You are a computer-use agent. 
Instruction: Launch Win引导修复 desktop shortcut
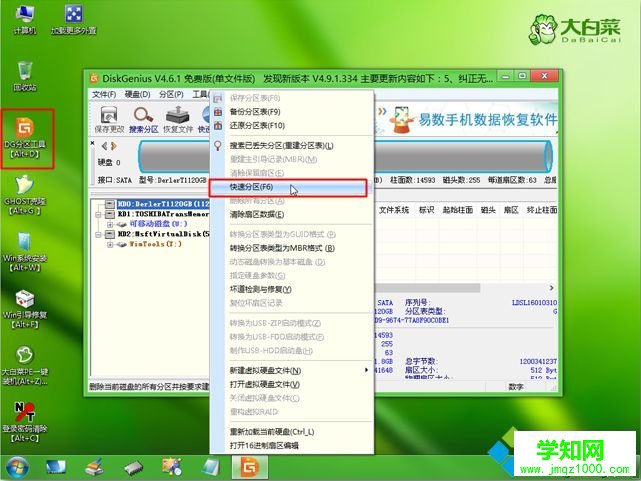coord(25,309)
